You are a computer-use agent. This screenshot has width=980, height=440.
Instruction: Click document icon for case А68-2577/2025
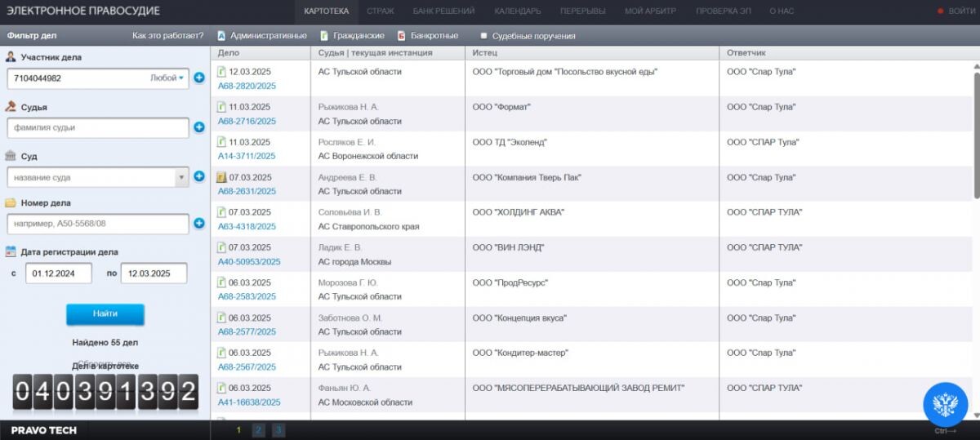coord(221,318)
